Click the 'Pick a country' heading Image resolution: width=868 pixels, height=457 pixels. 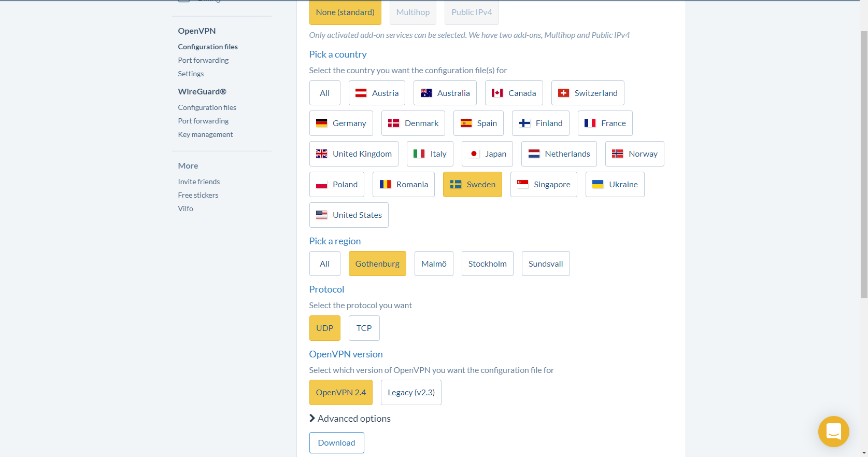[338, 54]
